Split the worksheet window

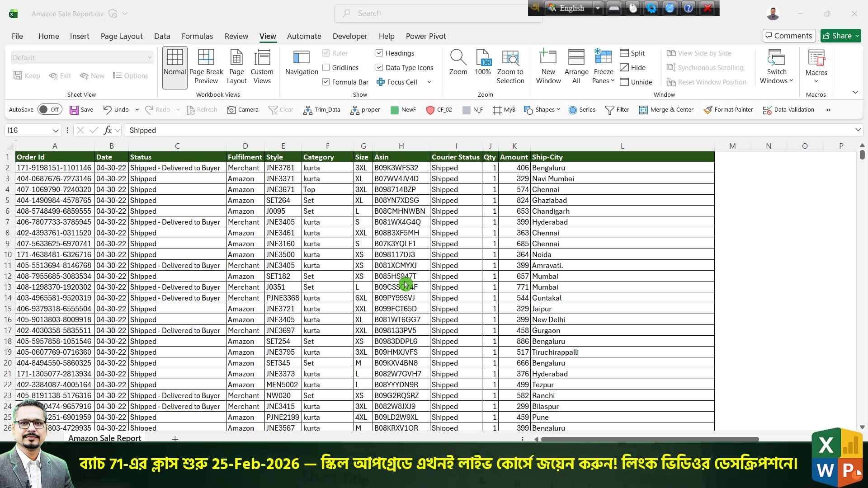(632, 53)
